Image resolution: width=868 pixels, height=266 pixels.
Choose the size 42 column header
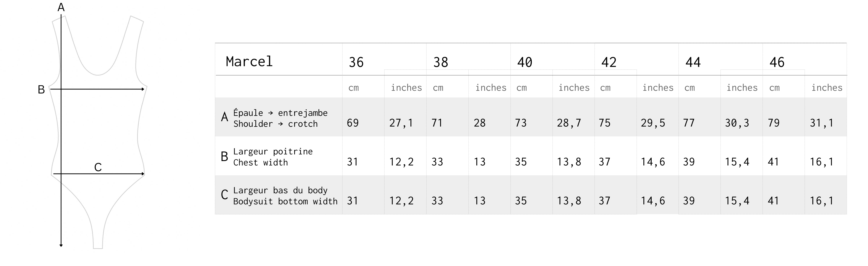(x=609, y=62)
